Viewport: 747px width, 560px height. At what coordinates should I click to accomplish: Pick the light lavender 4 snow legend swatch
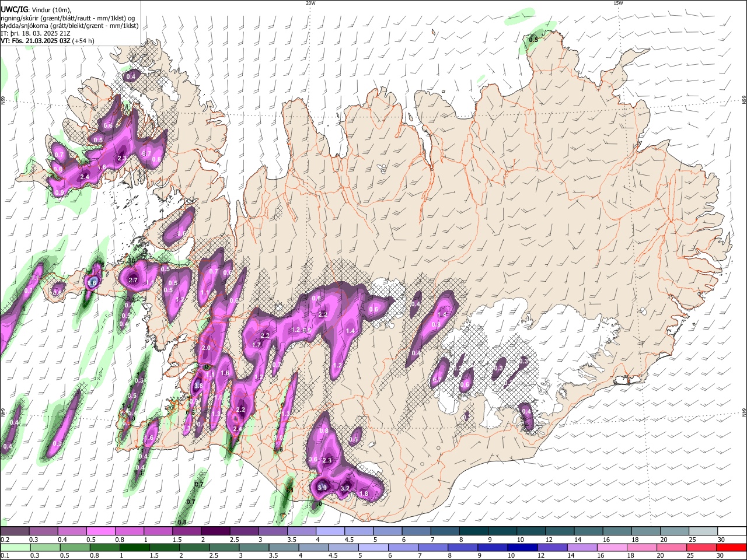pyautogui.click(x=330, y=531)
